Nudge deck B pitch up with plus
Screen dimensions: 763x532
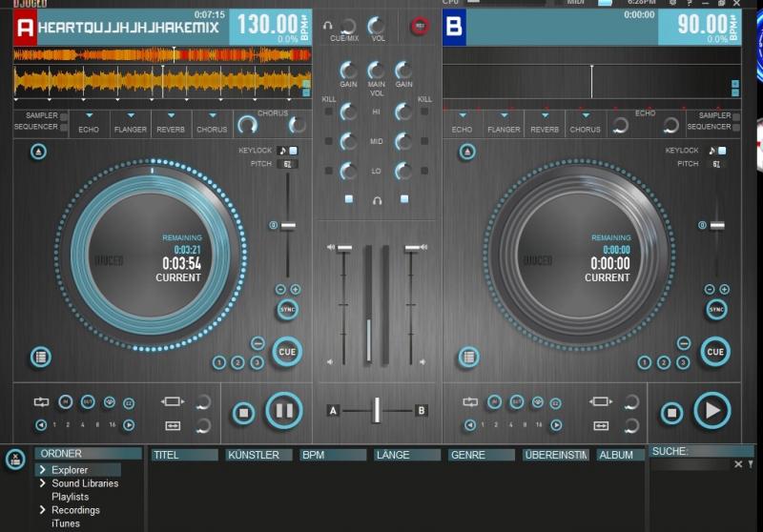pos(725,289)
